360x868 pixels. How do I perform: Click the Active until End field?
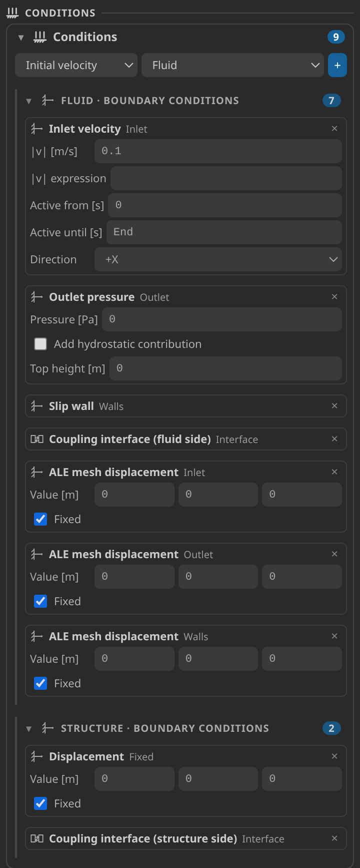pyautogui.click(x=224, y=232)
